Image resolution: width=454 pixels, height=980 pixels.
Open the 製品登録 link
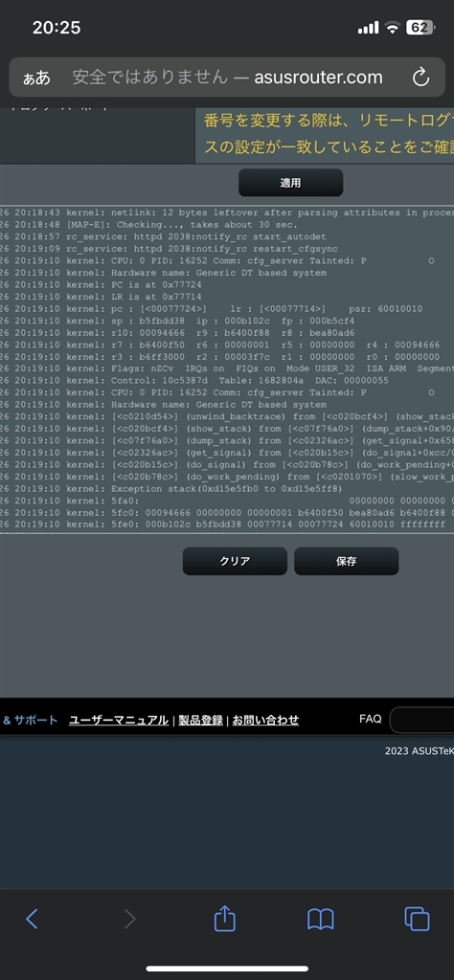click(x=201, y=720)
